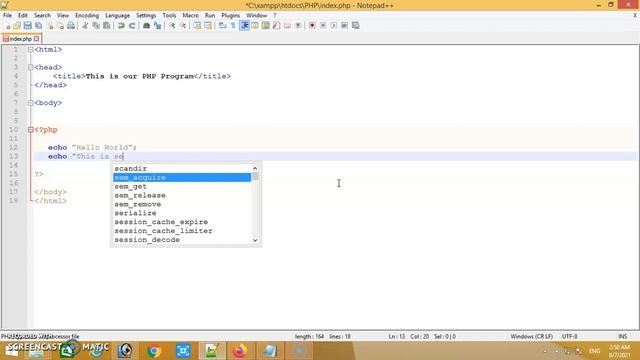This screenshot has width=640, height=360.
Task: Click the Zoom In toolbar icon
Action: coord(172,25)
